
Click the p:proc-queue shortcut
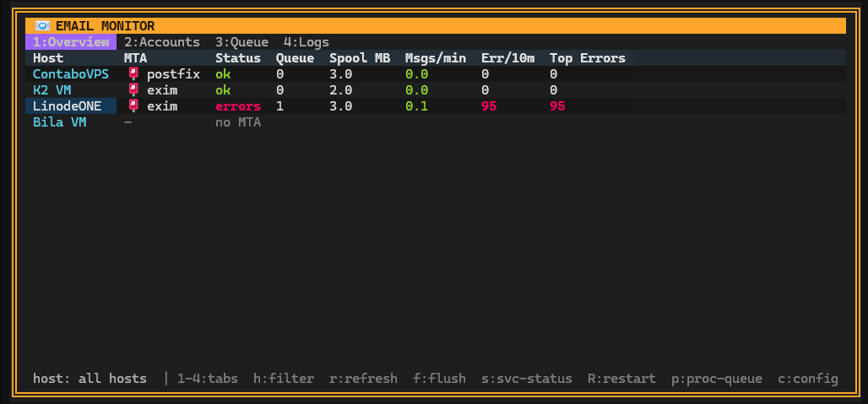(x=717, y=379)
